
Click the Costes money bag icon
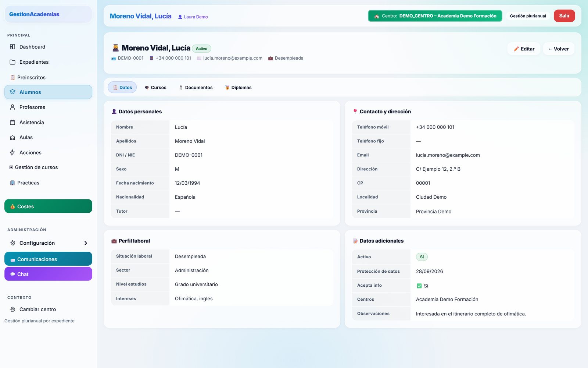coord(12,206)
